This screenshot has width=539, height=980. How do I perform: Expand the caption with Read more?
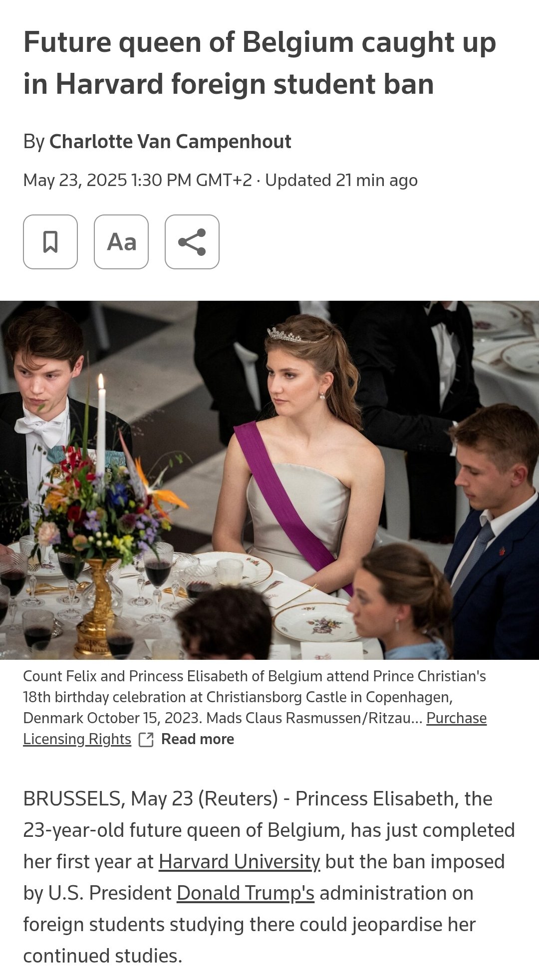(x=198, y=739)
